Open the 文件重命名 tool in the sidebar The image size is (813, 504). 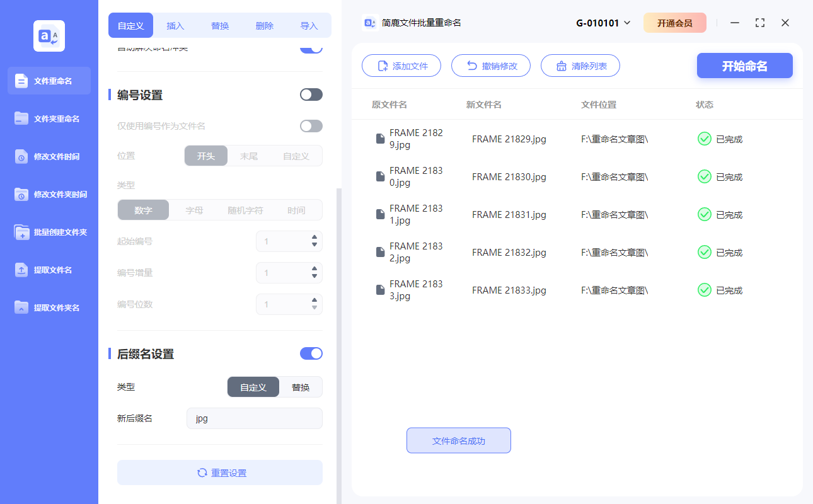[x=49, y=81]
